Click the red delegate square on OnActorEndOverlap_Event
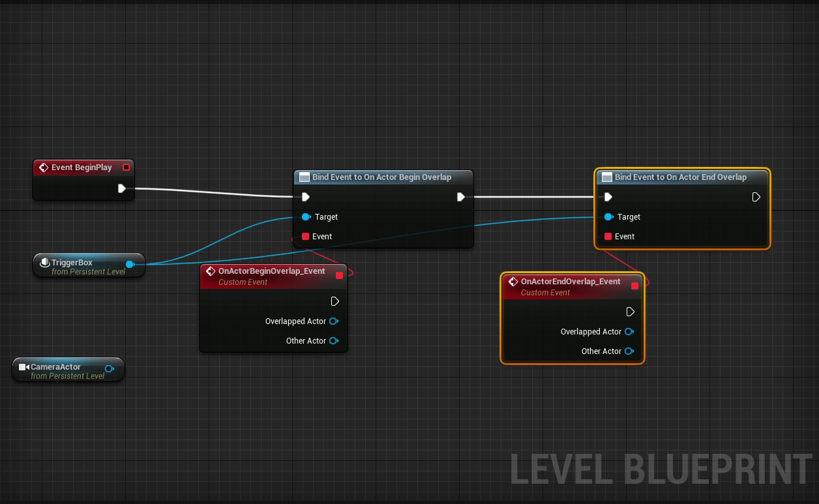The height and width of the screenshot is (504, 819). pos(634,286)
